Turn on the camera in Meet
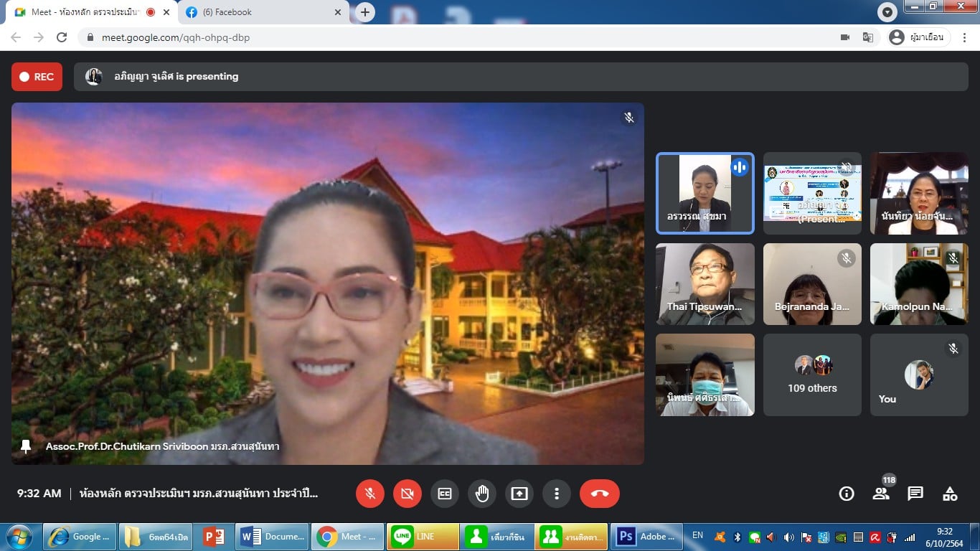The image size is (980, 551). coord(407,494)
